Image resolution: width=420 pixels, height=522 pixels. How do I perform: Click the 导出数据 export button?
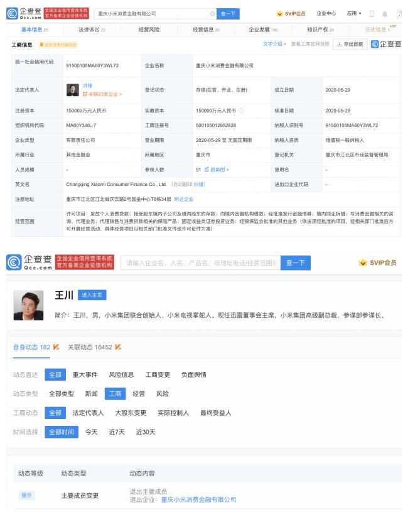pos(350,44)
